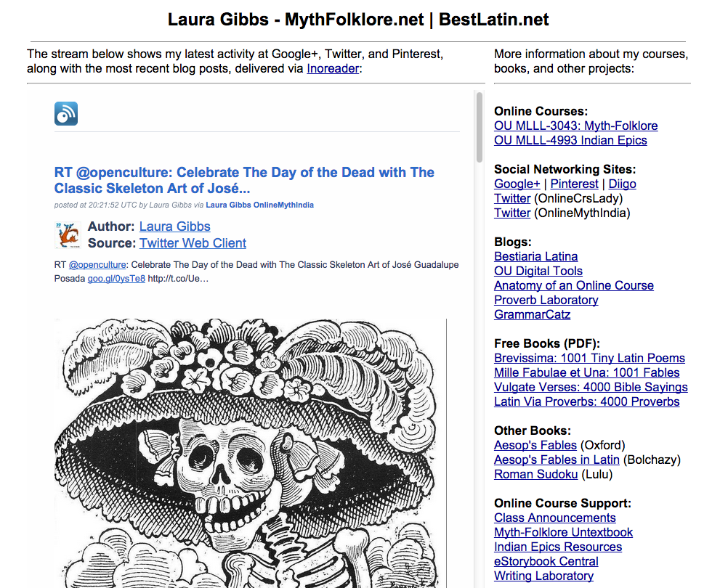
Task: Open Anatomy of an Online Course blog
Action: pyautogui.click(x=574, y=285)
